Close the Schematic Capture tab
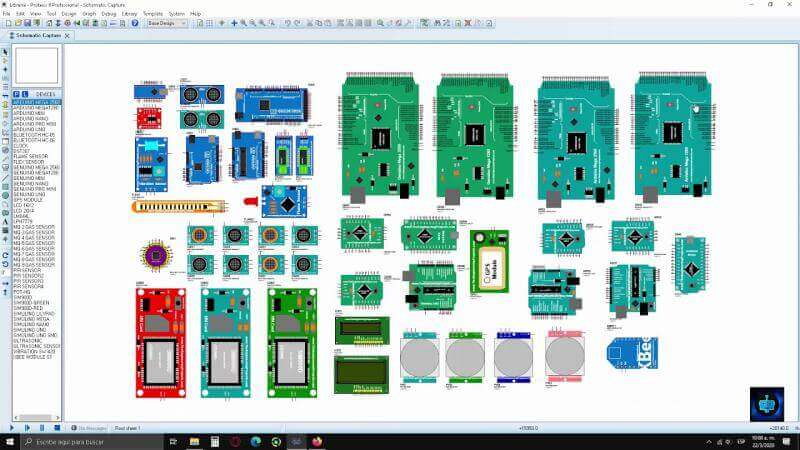The image size is (800, 450). (67, 36)
